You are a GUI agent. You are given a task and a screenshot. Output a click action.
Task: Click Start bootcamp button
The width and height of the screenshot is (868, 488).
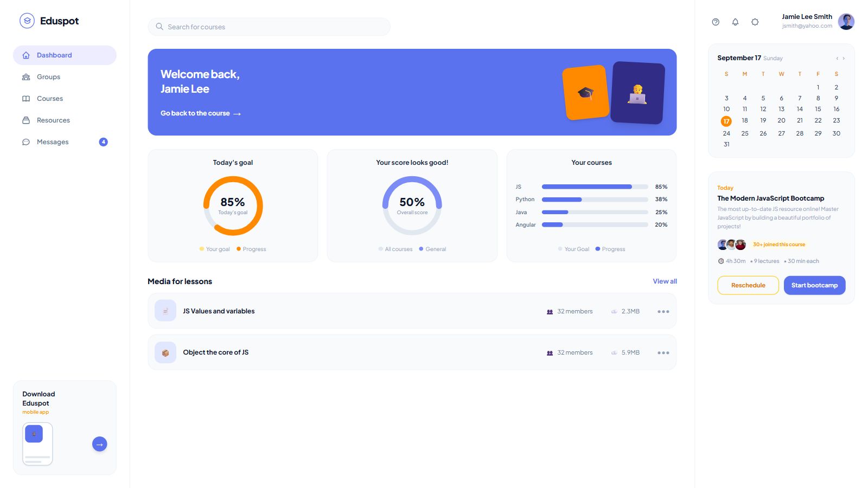click(x=814, y=285)
